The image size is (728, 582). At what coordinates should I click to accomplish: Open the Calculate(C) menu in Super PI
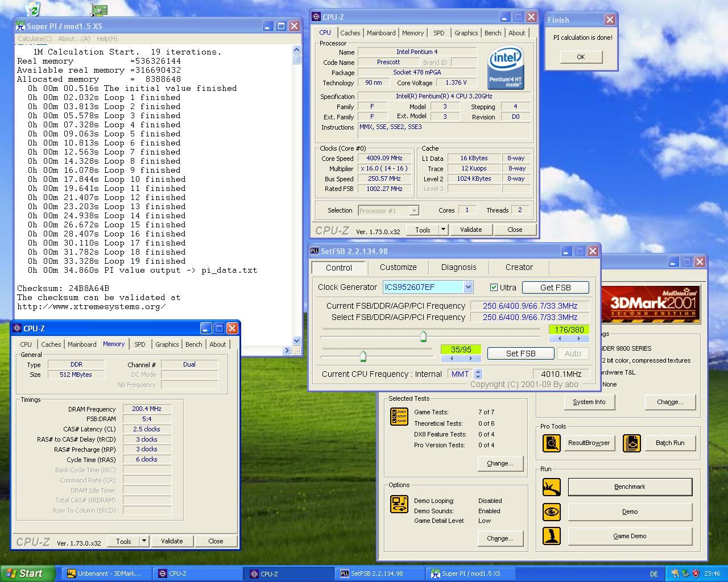35,39
